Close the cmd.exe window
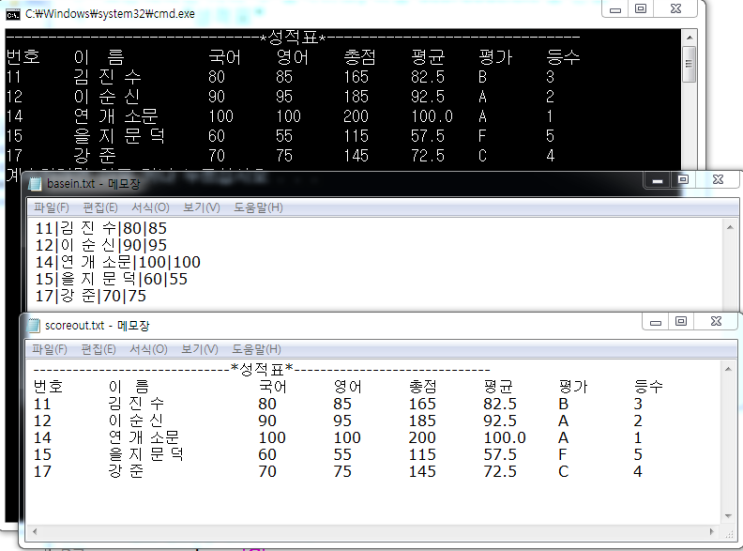The image size is (743, 551). click(x=676, y=9)
